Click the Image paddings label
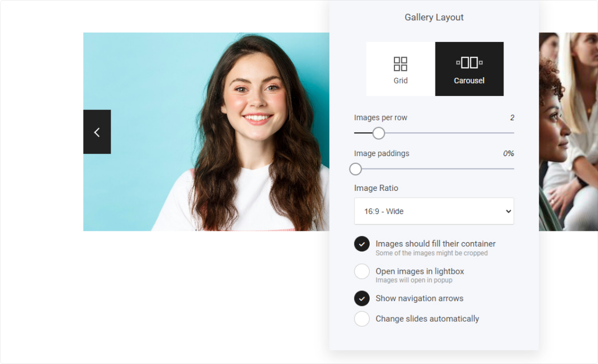The width and height of the screenshot is (598, 364). [382, 153]
